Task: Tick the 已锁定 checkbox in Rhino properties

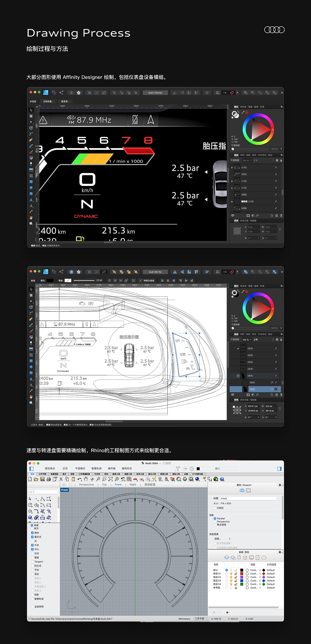Action: coord(215,508)
